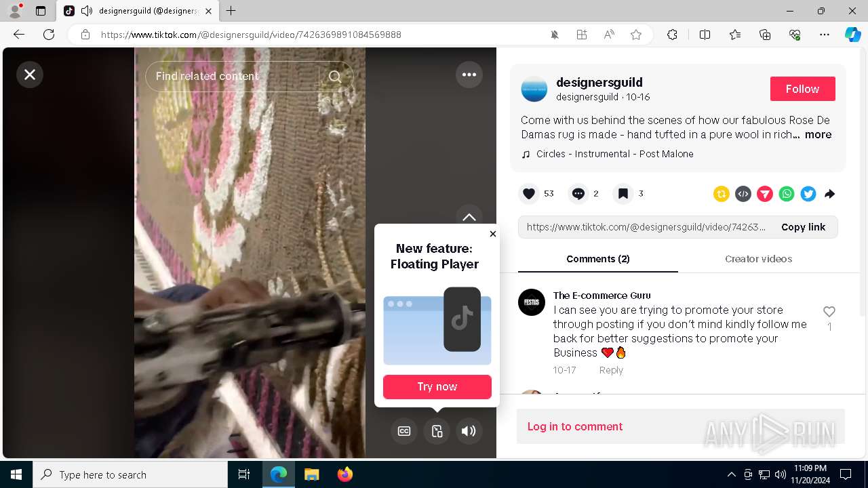868x488 pixels.
Task: Bookmark the video to favorites
Action: point(623,194)
